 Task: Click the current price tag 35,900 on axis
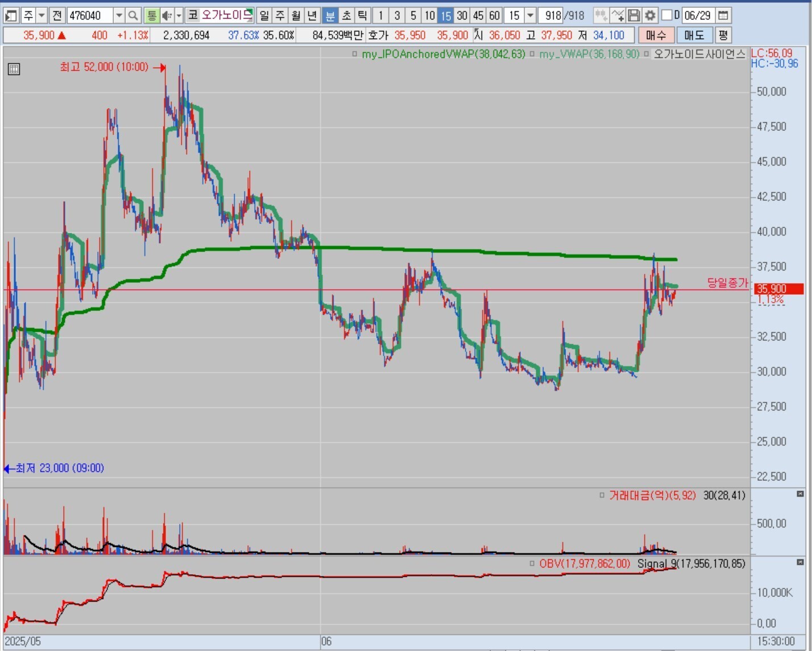[779, 289]
